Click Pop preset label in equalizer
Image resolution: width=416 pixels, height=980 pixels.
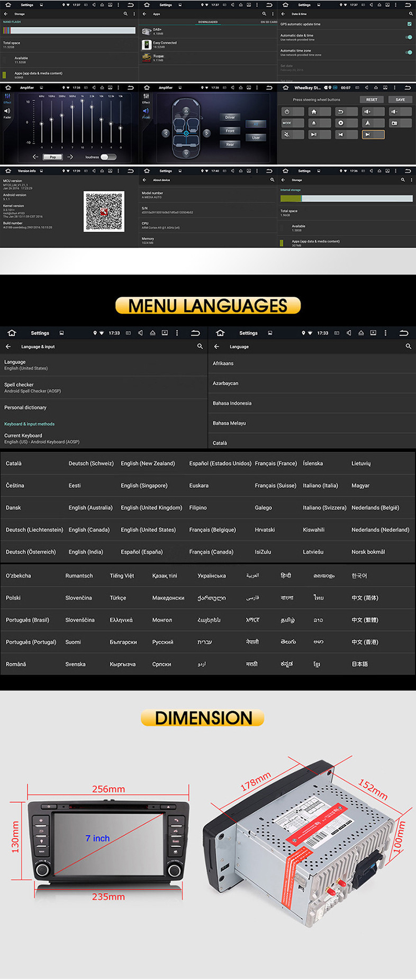pos(53,157)
